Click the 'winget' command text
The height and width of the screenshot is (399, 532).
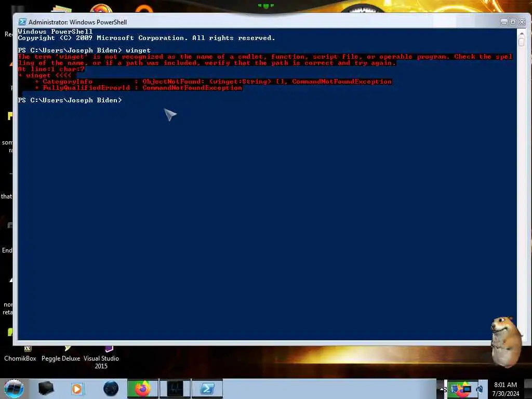coord(138,50)
